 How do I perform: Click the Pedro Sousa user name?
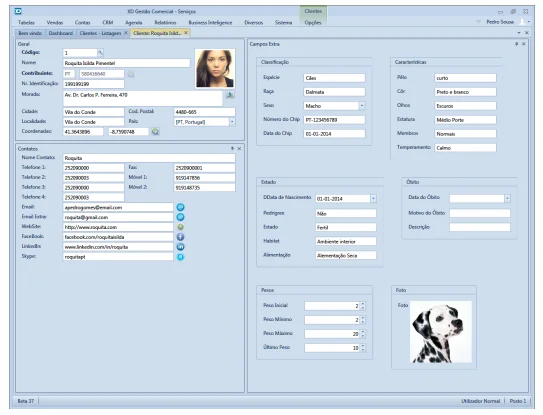500,22
